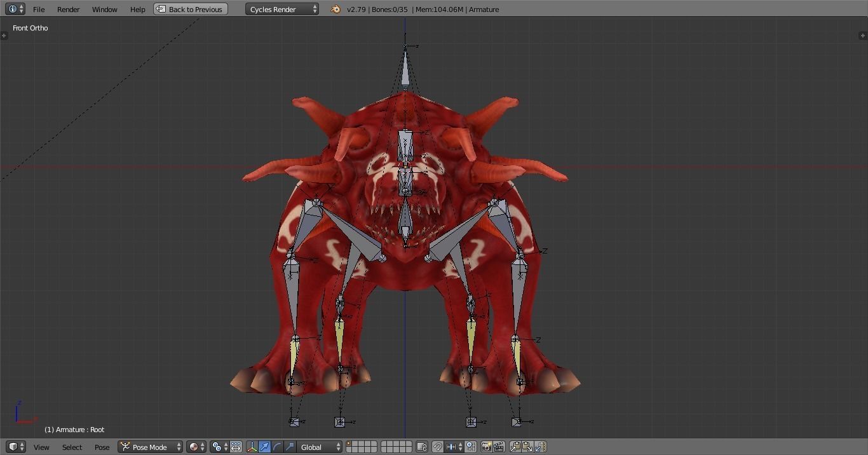This screenshot has width=868, height=455.
Task: Select the translate manipulator arrow icon
Action: (x=264, y=447)
